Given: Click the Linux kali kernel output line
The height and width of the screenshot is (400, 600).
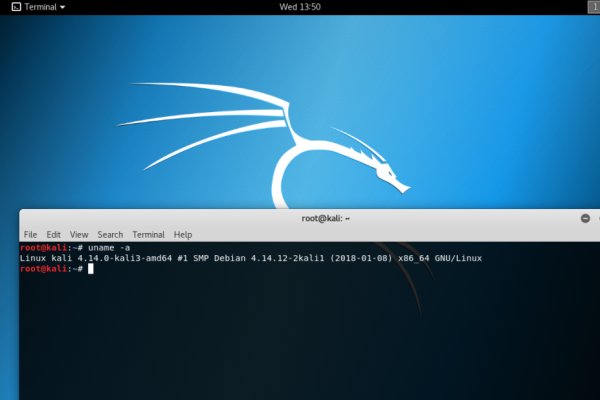Looking at the screenshot, I should pos(250,258).
